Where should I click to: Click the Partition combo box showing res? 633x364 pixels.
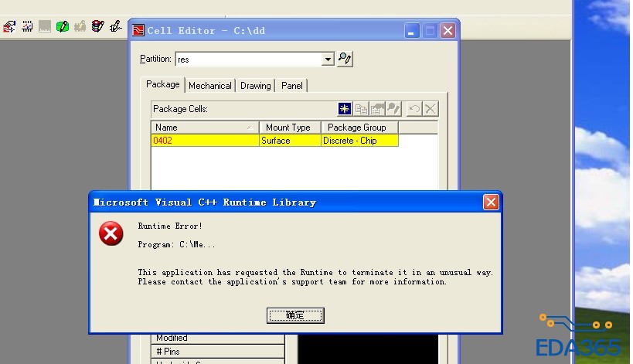[x=255, y=60]
